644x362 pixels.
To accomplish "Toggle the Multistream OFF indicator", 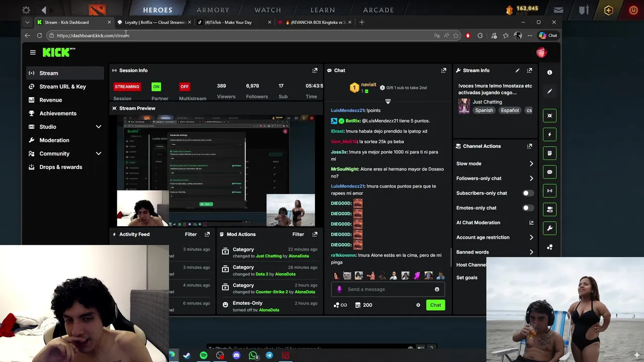I will click(185, 86).
